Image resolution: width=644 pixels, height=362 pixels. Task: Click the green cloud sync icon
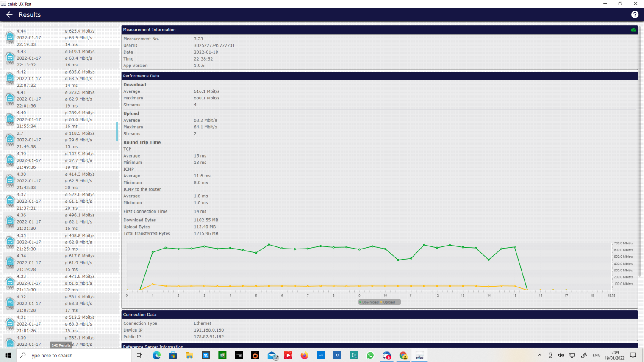633,30
